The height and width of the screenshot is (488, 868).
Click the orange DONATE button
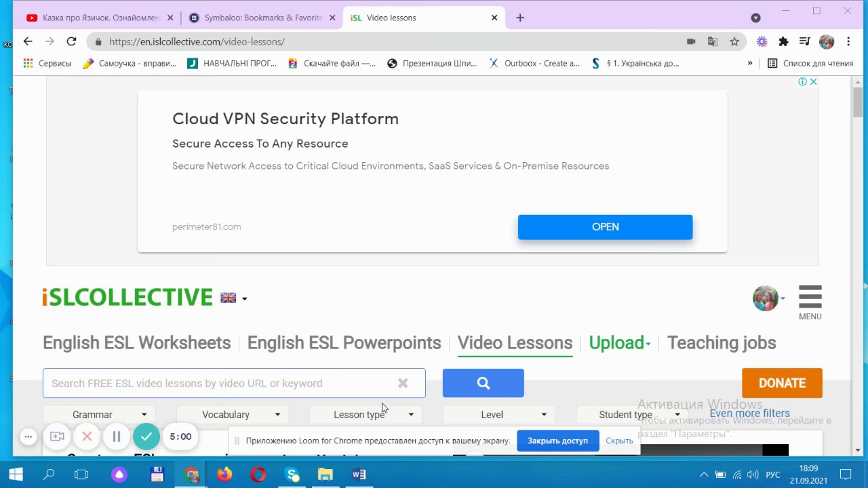[782, 383]
